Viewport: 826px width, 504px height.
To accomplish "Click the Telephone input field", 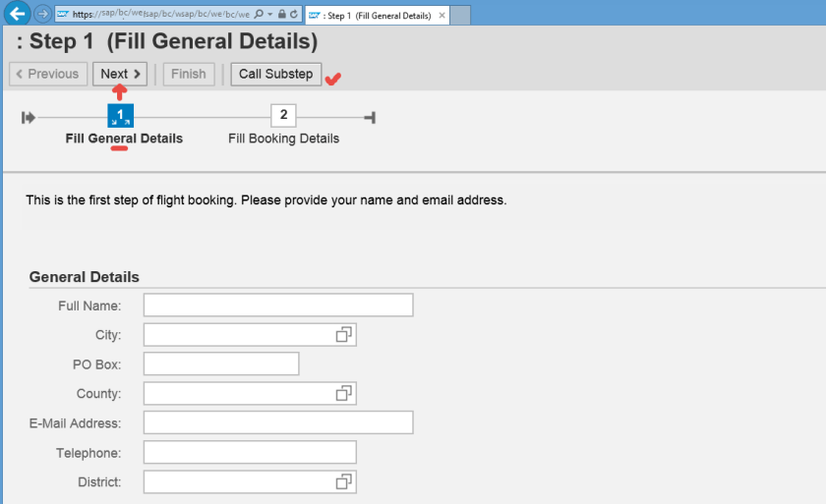I will point(250,453).
